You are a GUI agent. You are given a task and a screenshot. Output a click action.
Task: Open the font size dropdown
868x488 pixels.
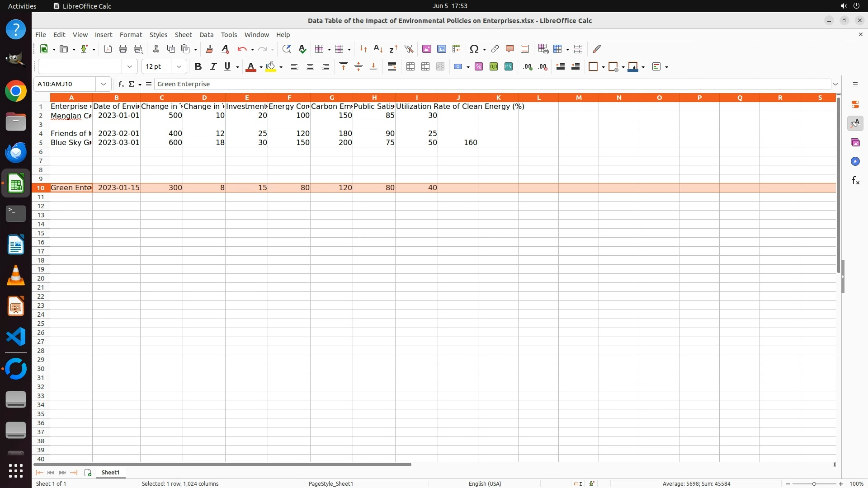coord(179,67)
